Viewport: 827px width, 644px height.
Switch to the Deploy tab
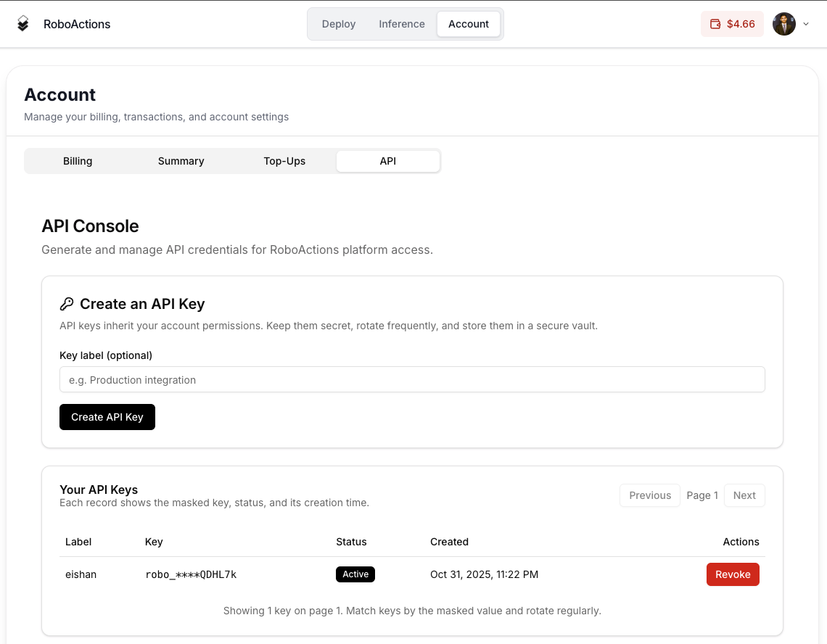(x=339, y=24)
